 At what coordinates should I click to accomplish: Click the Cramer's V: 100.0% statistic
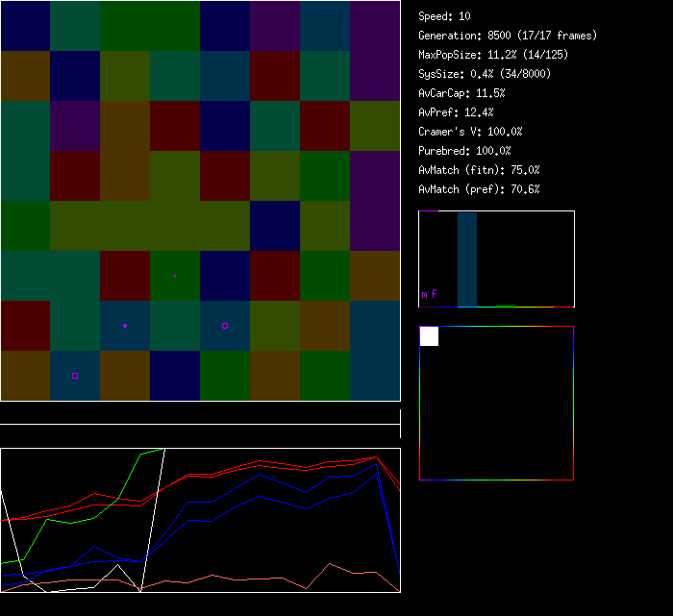point(470,132)
